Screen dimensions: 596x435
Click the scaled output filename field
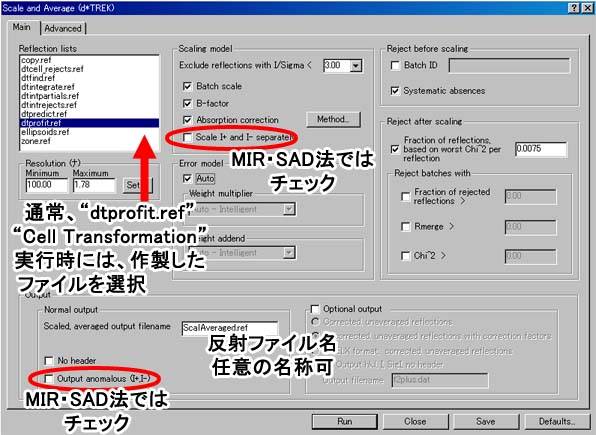[x=230, y=328]
